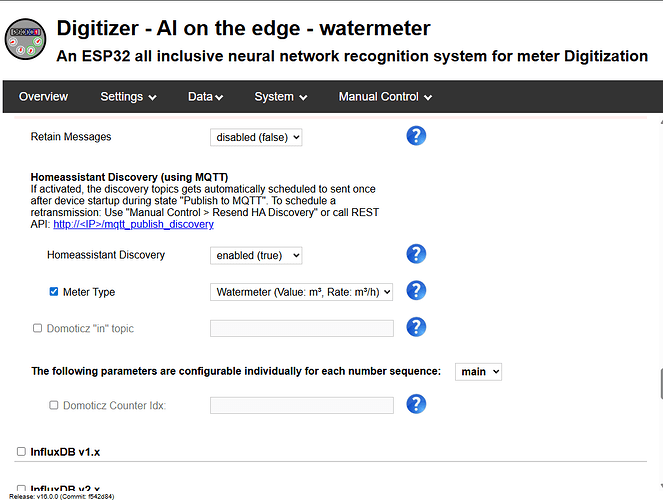
Task: Open help for Homeassistant Discovery
Action: (416, 254)
